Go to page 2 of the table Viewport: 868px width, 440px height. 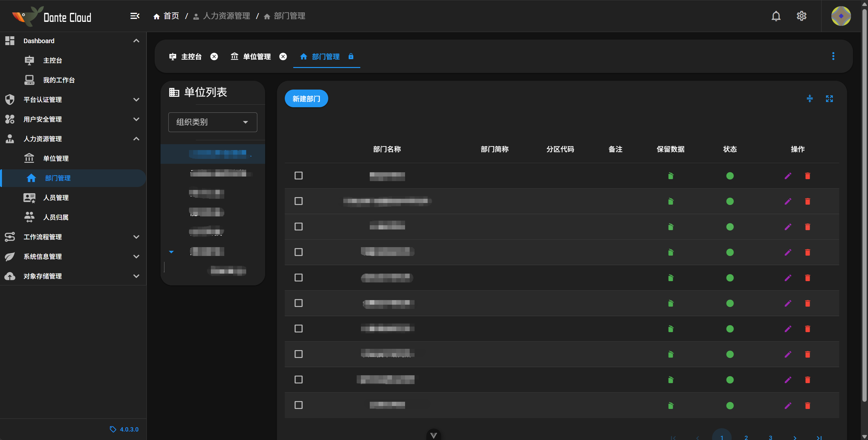click(x=746, y=437)
